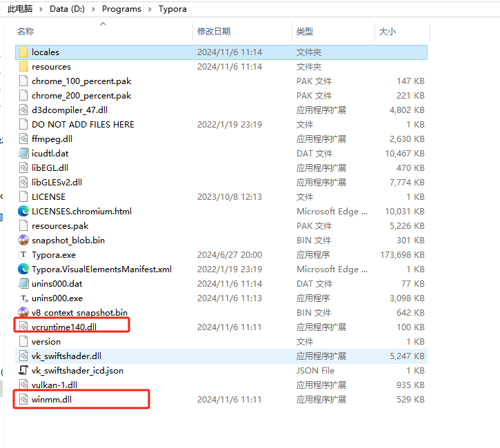The image size is (500, 448).
Task: Click the libEGL.dll file icon
Action: (23, 168)
